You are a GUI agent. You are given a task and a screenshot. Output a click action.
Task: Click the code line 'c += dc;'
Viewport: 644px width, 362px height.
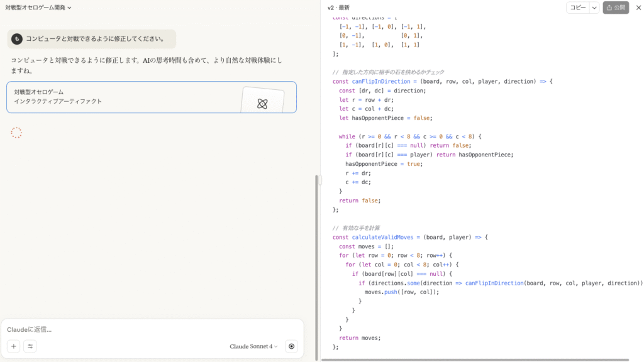tap(358, 182)
